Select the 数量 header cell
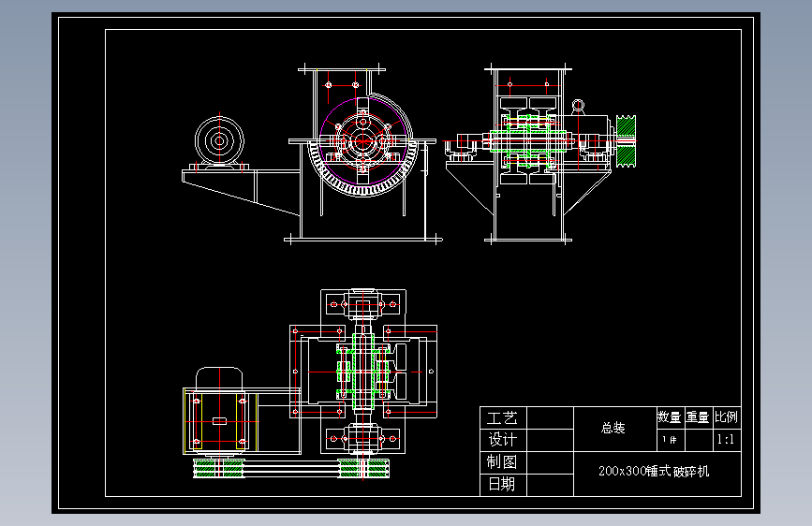 (x=670, y=417)
